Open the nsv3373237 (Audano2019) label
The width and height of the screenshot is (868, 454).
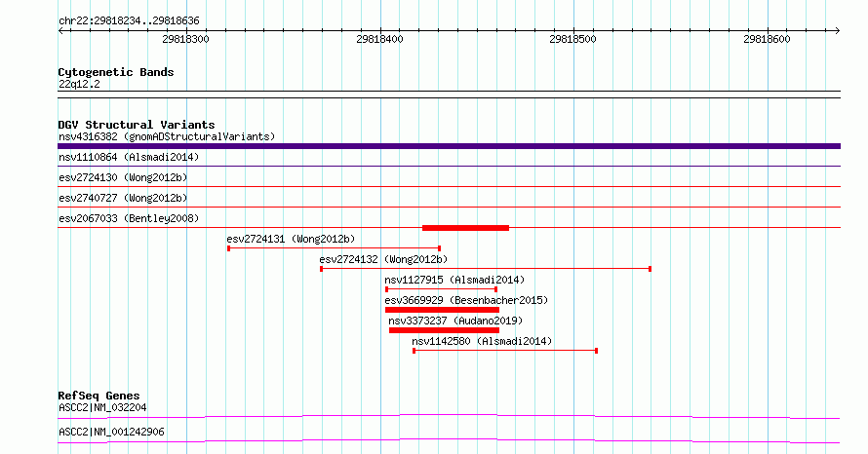[x=455, y=321]
